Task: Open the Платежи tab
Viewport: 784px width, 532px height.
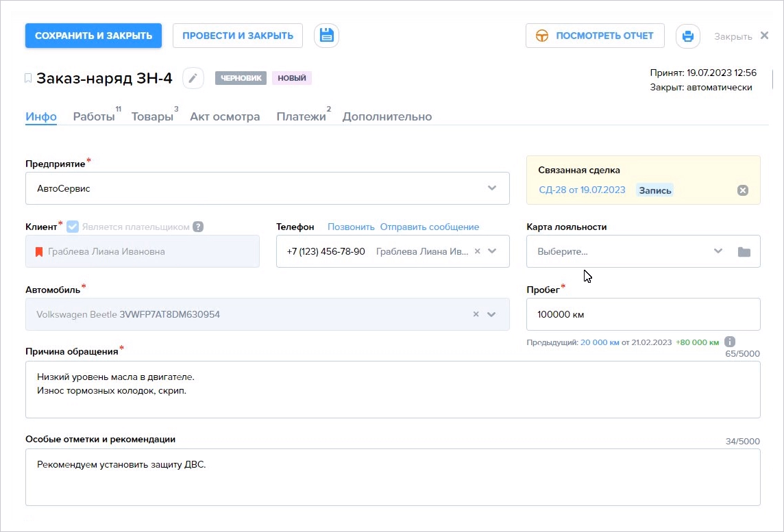Action: coord(301,116)
